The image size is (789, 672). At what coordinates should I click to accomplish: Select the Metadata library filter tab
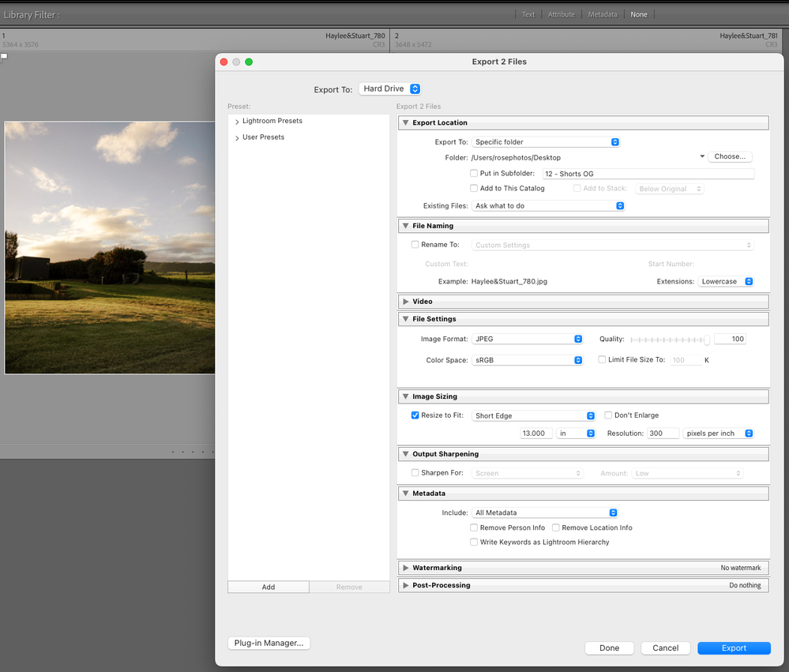click(603, 14)
